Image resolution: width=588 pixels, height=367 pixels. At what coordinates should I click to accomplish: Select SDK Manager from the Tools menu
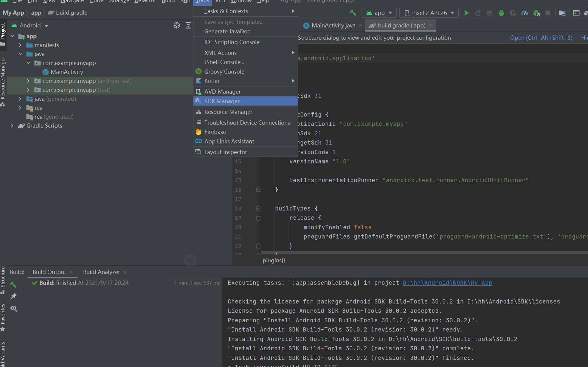(x=222, y=101)
